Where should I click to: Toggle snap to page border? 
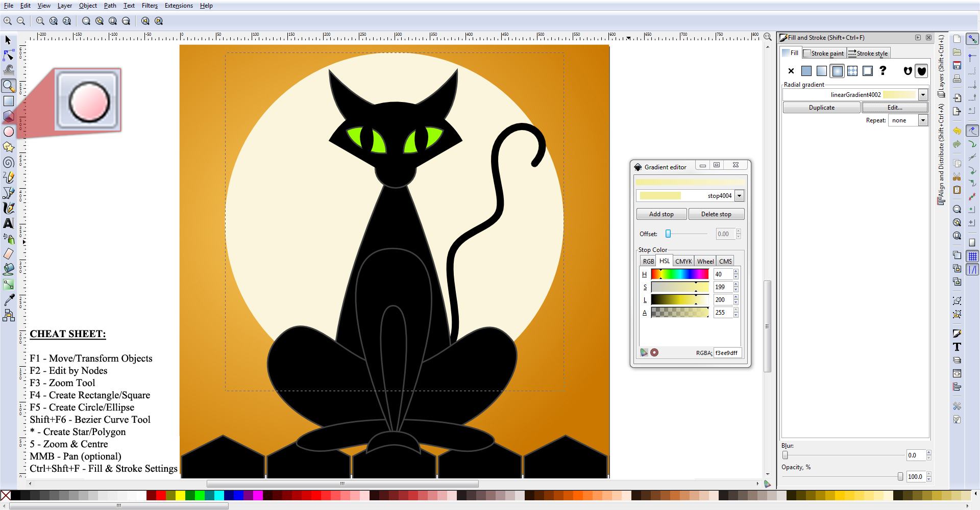tap(972, 243)
